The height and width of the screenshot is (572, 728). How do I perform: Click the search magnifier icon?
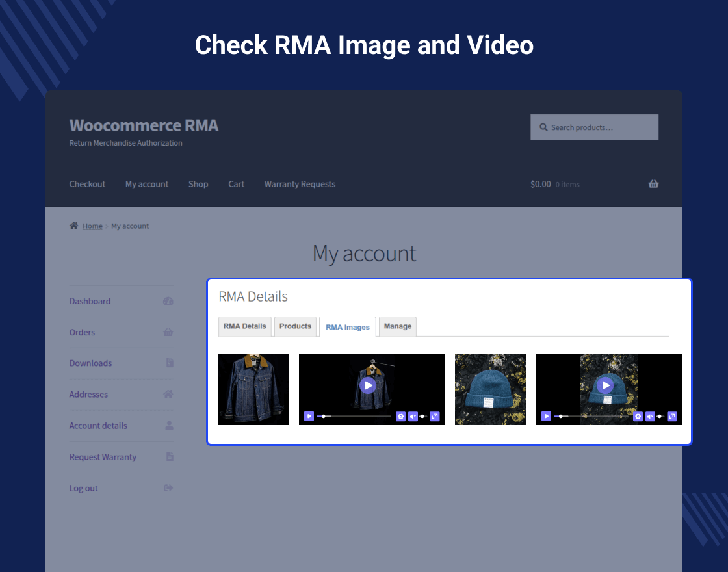coord(543,127)
